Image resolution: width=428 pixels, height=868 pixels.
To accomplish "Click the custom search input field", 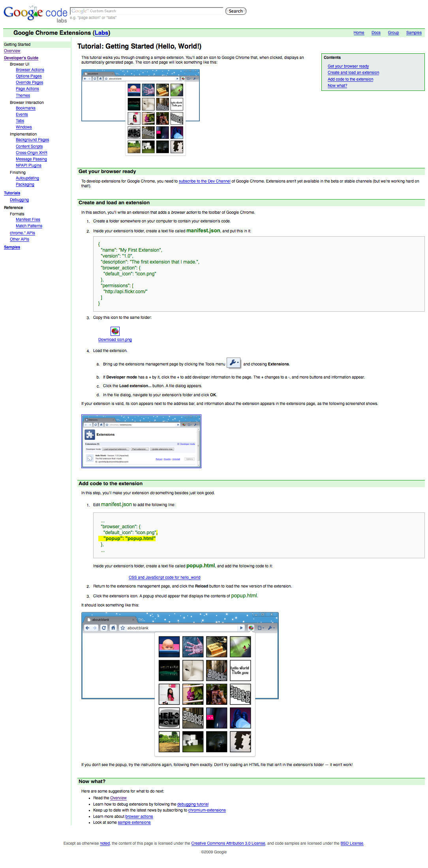I will pyautogui.click(x=146, y=11).
